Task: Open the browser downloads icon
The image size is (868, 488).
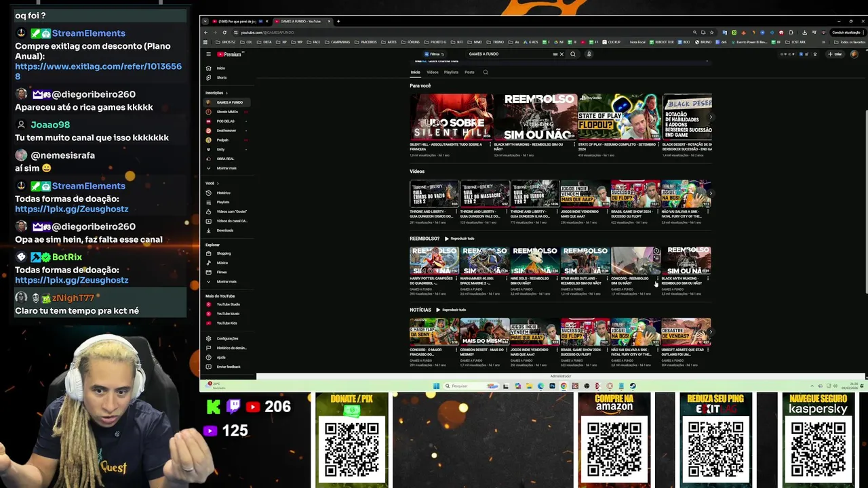Action: [804, 33]
